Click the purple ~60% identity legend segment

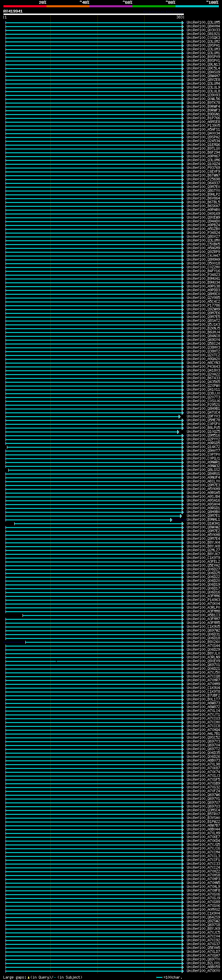pos(111,6)
